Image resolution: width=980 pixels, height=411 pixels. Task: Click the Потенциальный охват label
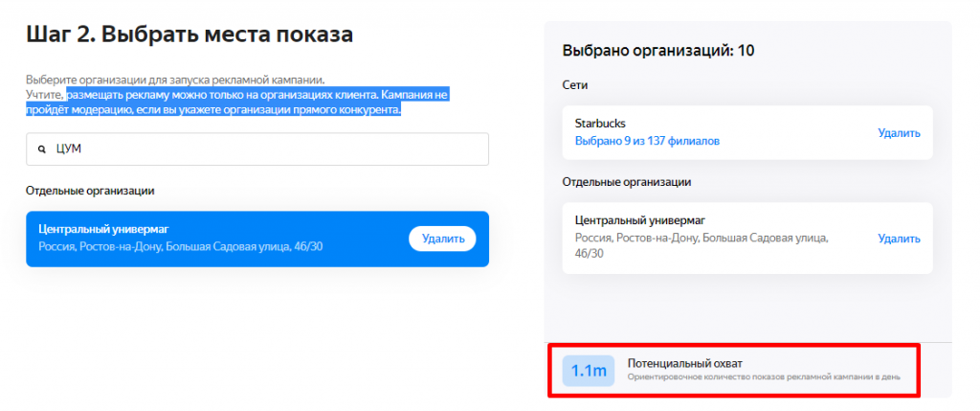[x=684, y=363]
